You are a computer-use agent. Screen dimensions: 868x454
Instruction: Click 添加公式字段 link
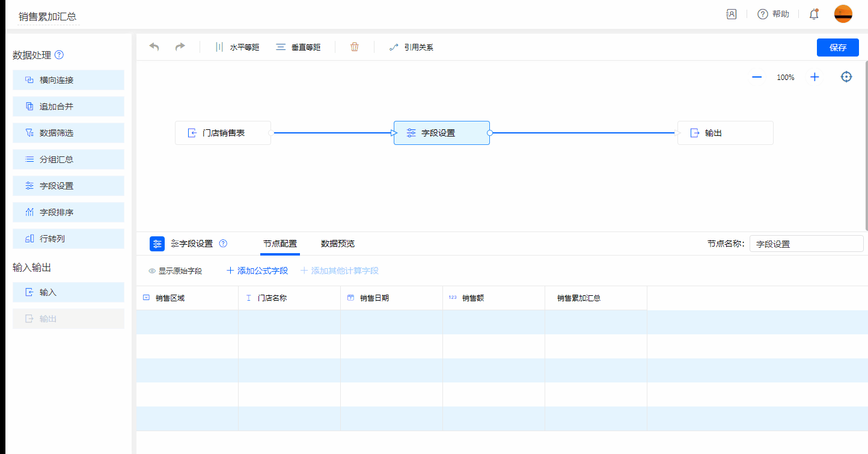tap(257, 271)
